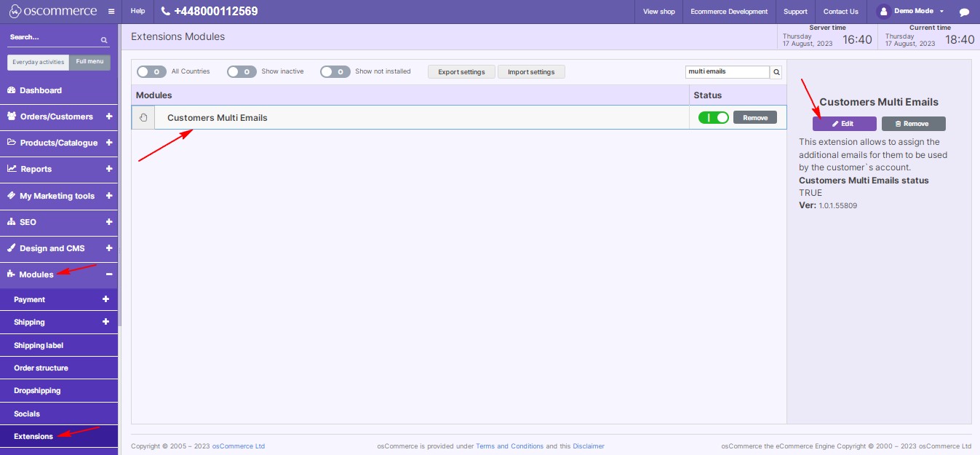Open Shipping label submenu item

59,345
